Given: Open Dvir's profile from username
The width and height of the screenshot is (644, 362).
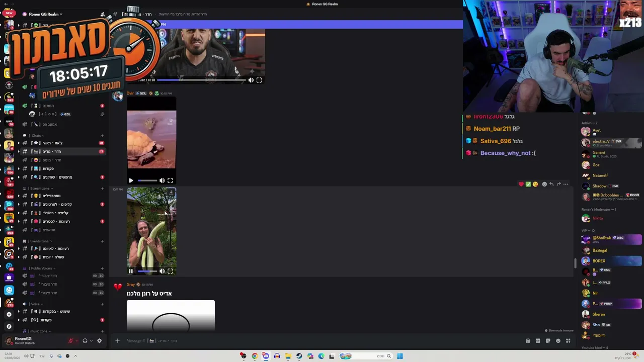Looking at the screenshot, I should (130, 94).
